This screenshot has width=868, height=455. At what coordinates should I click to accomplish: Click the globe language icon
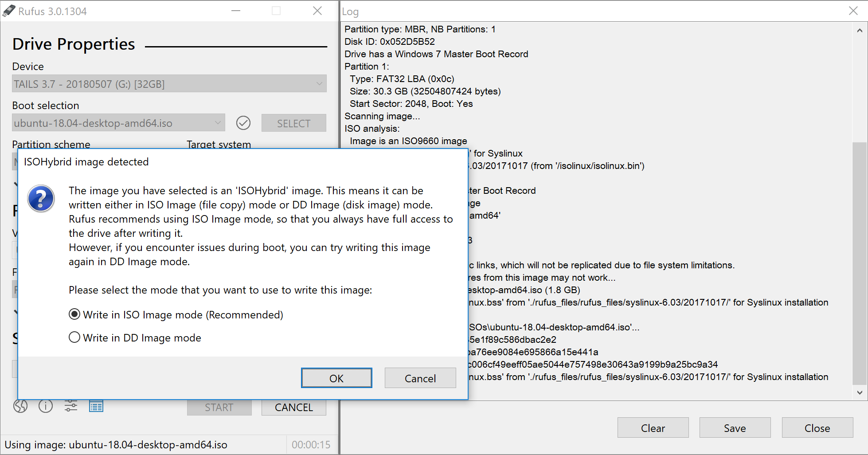click(x=20, y=406)
